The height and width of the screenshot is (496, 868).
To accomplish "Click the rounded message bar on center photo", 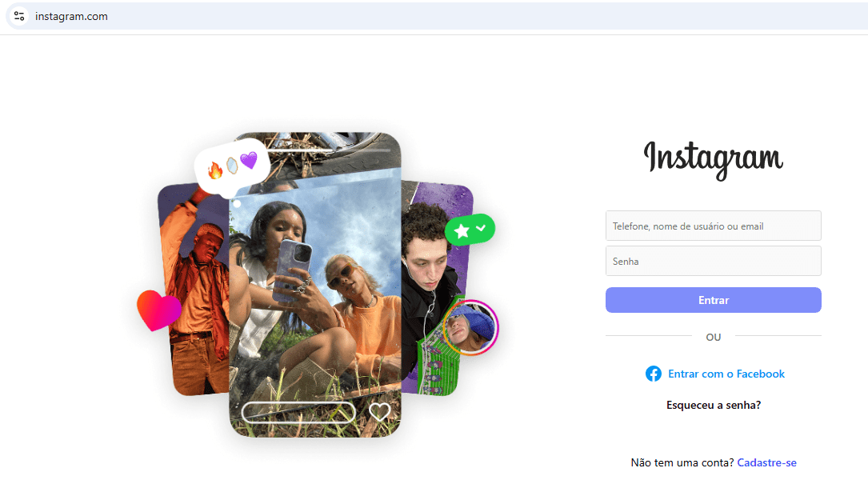I will [x=298, y=413].
